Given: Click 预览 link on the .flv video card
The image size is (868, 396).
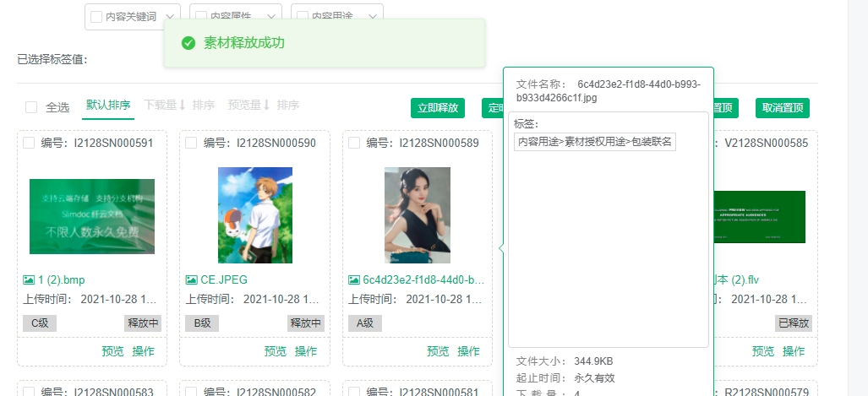Looking at the screenshot, I should 763,351.
